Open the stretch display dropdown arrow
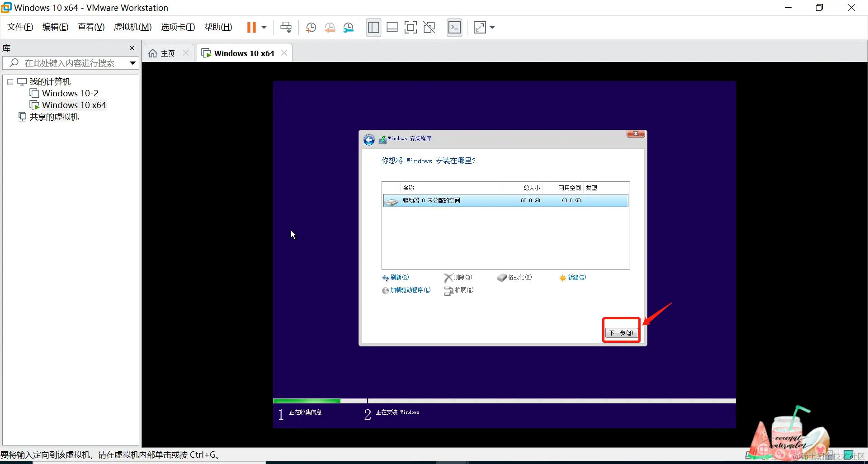 click(492, 28)
